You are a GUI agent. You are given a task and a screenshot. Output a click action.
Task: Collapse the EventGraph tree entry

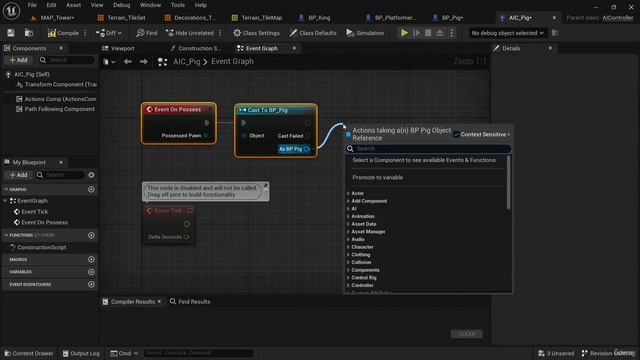5,201
